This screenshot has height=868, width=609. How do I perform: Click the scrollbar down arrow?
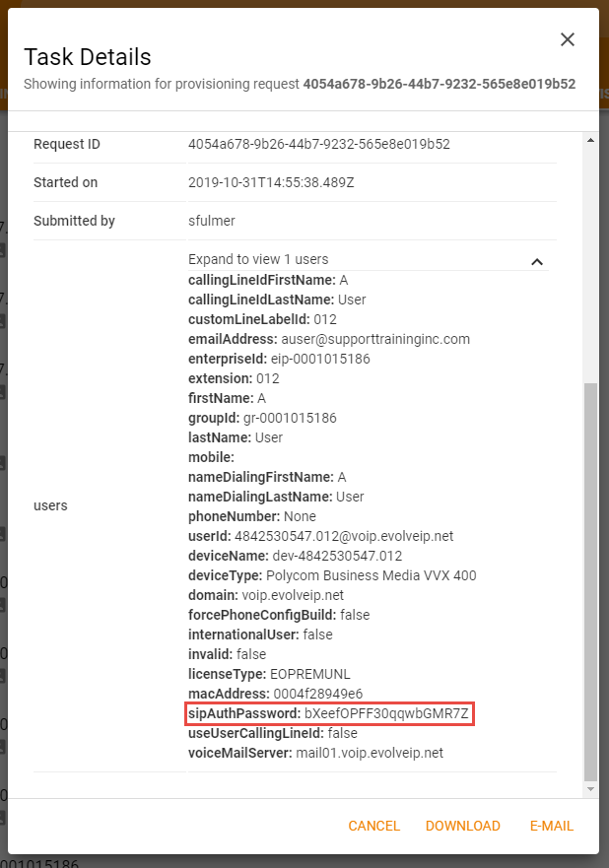tap(590, 789)
